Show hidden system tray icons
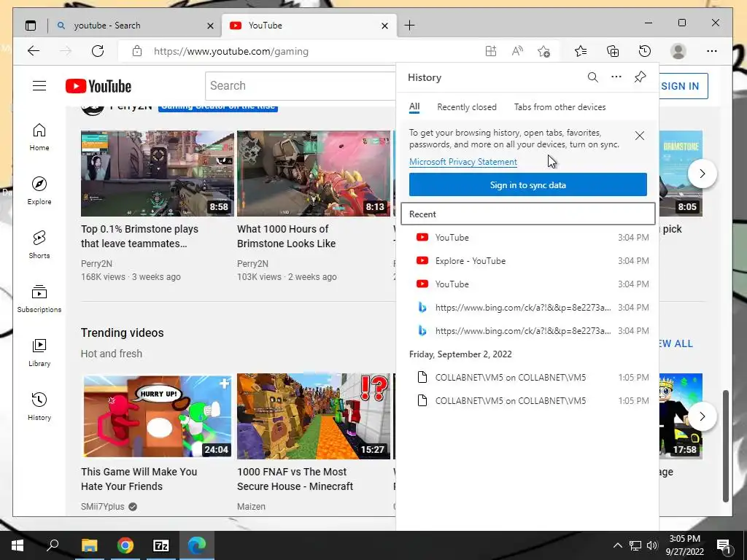 617,545
